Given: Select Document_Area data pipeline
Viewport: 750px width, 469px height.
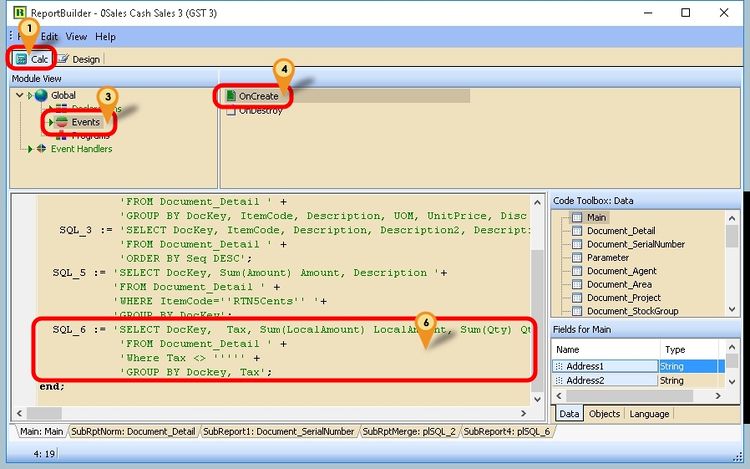Looking at the screenshot, I should pos(619,284).
